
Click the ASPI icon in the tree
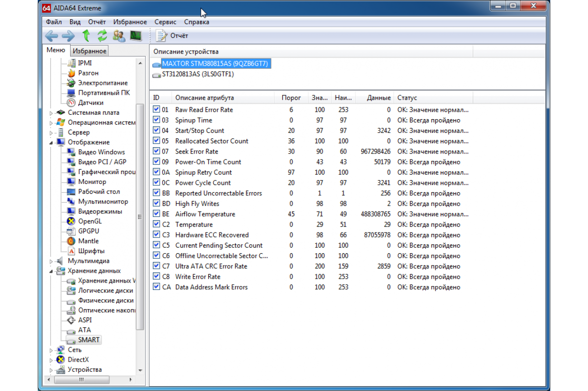(71, 320)
